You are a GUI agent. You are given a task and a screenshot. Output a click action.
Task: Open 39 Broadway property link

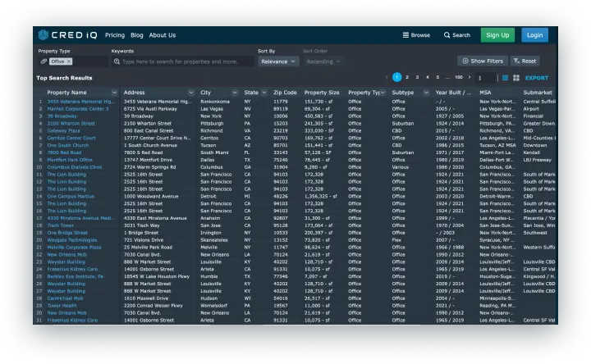point(62,116)
